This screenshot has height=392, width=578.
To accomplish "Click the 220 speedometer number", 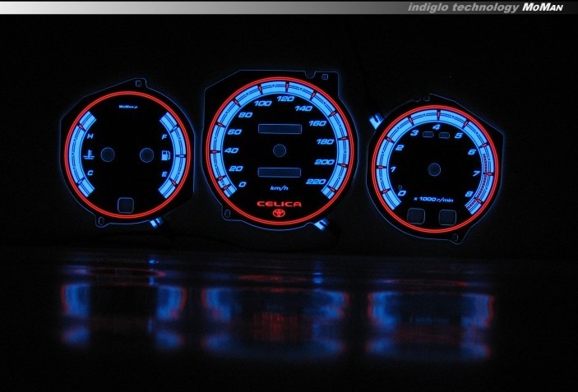I will 317,182.
